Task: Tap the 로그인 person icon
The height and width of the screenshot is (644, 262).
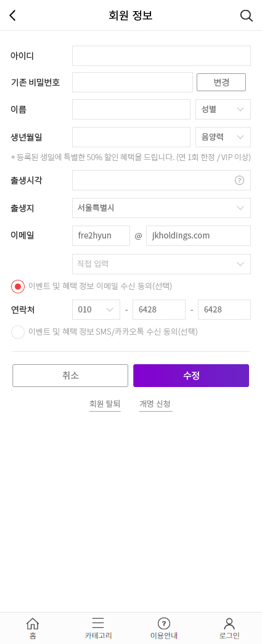Action: click(229, 624)
